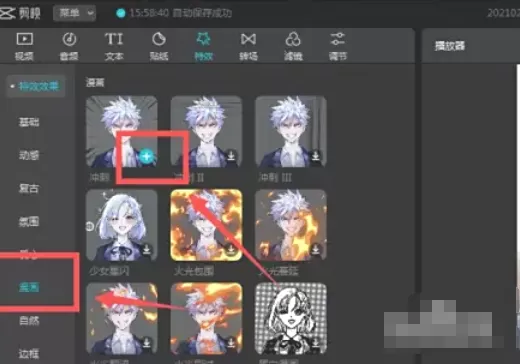Select the 漫画 comic category
The width and height of the screenshot is (520, 364).
tap(29, 287)
